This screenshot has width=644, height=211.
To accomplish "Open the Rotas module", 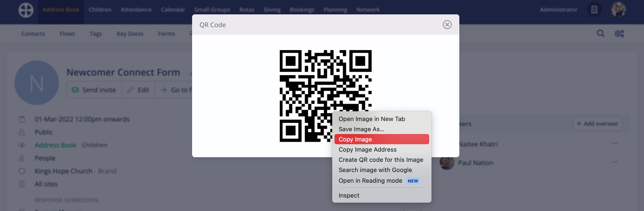I will [x=247, y=10].
